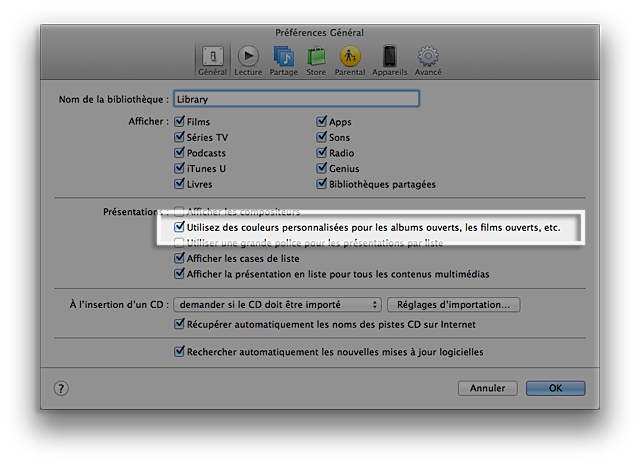The image size is (640, 465).
Task: Open the Avancé advanced settings icon
Action: pyautogui.click(x=428, y=58)
